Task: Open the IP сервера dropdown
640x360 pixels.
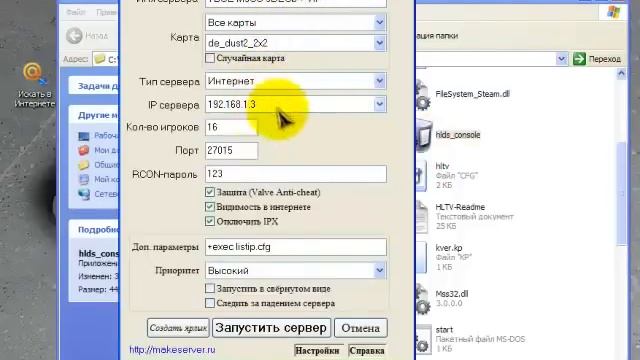Action: coord(380,104)
